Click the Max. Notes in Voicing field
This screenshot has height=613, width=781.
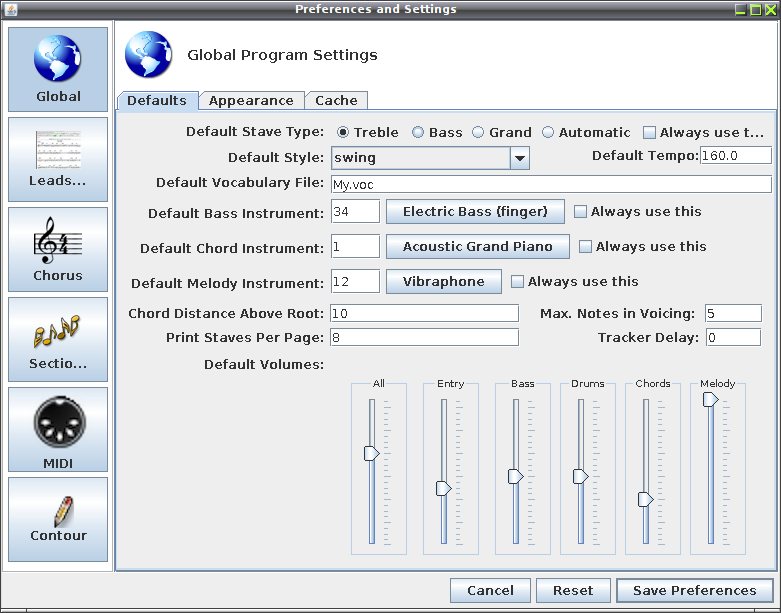click(733, 313)
